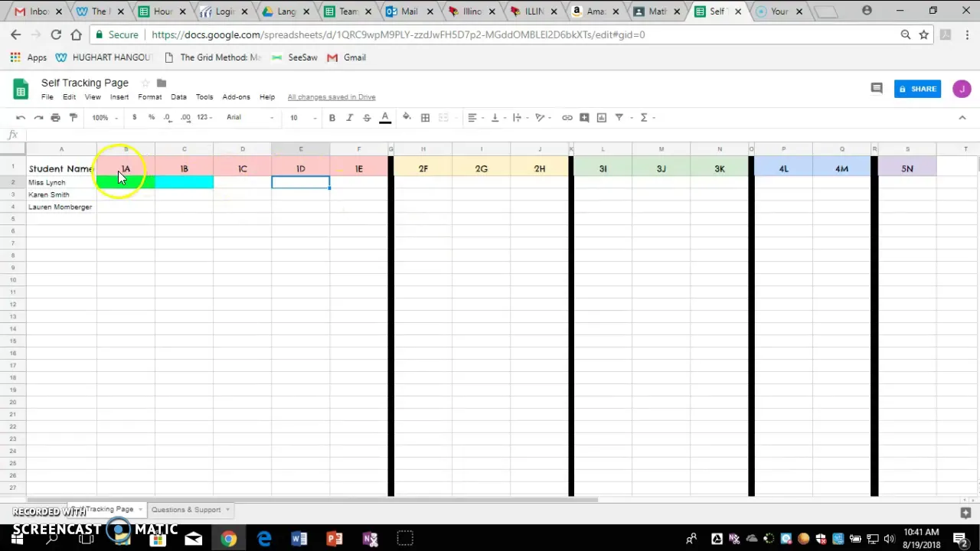
Task: Toggle strikethrough formatting
Action: [367, 117]
